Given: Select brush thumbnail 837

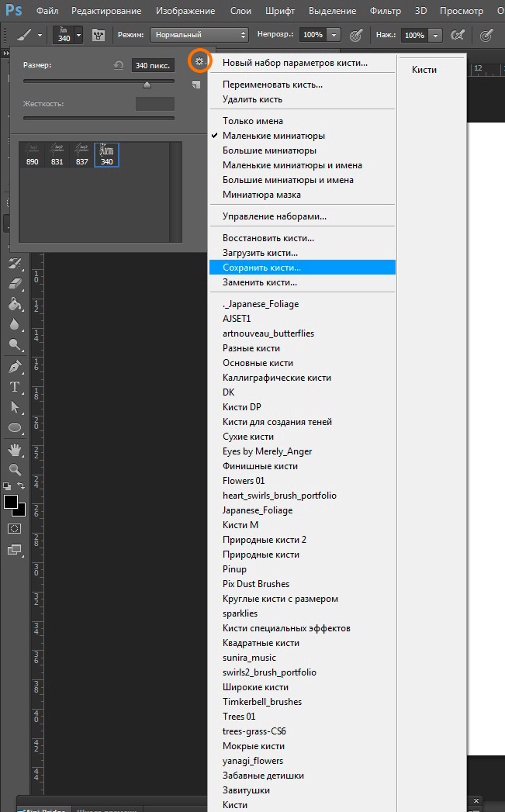Looking at the screenshot, I should 81,155.
